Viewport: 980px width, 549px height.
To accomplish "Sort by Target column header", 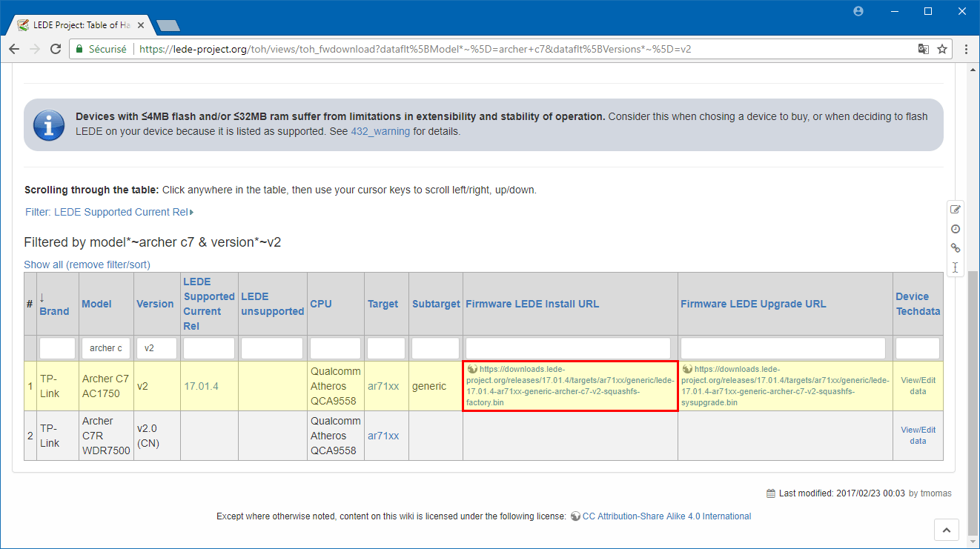I will [383, 304].
